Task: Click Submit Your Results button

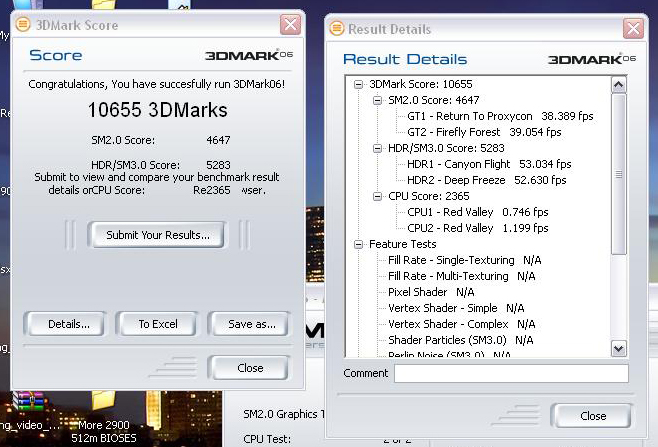Action: point(157,235)
